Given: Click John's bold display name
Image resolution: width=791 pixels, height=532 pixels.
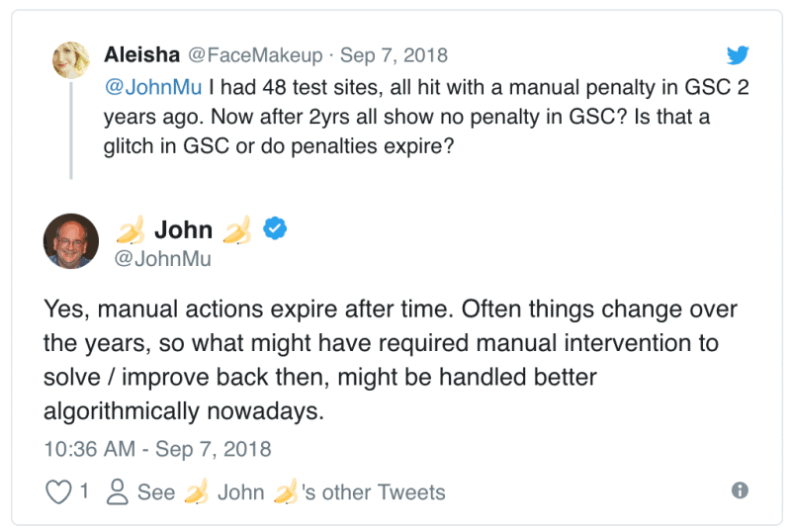Looking at the screenshot, I should (184, 230).
